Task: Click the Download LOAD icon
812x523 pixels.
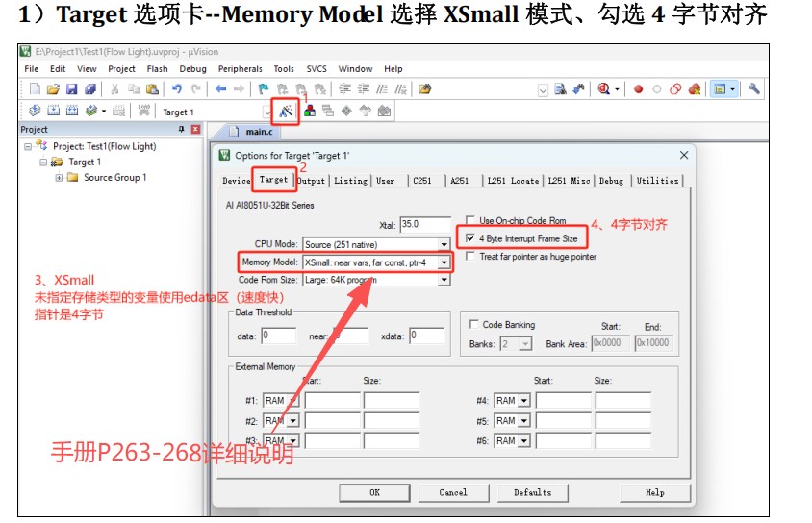Action: click(144, 111)
